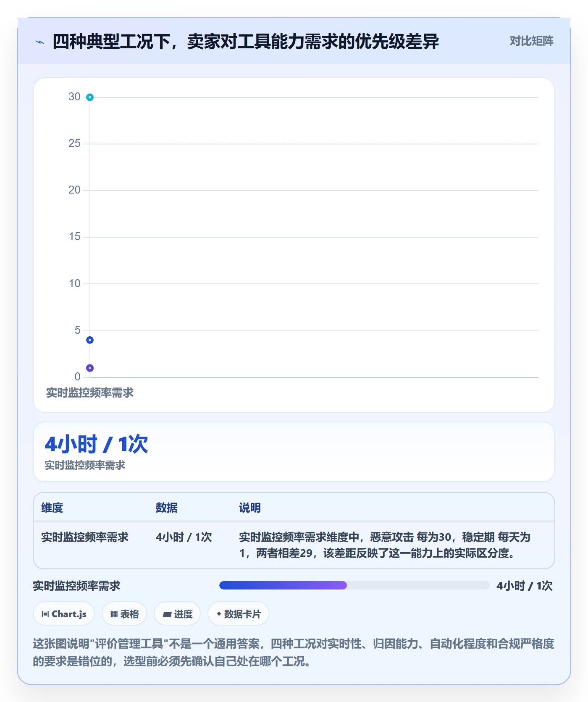The image size is (588, 702).
Task: Select the 表格 tag chip
Action: (124, 614)
